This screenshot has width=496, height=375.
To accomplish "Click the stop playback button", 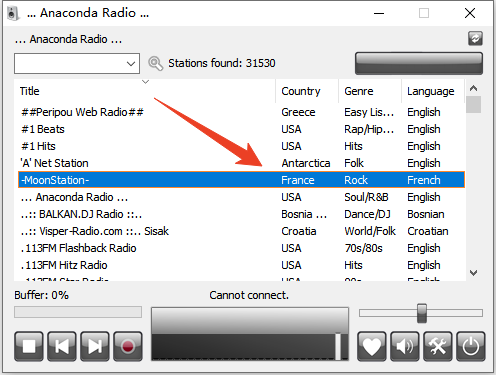I will [x=29, y=346].
